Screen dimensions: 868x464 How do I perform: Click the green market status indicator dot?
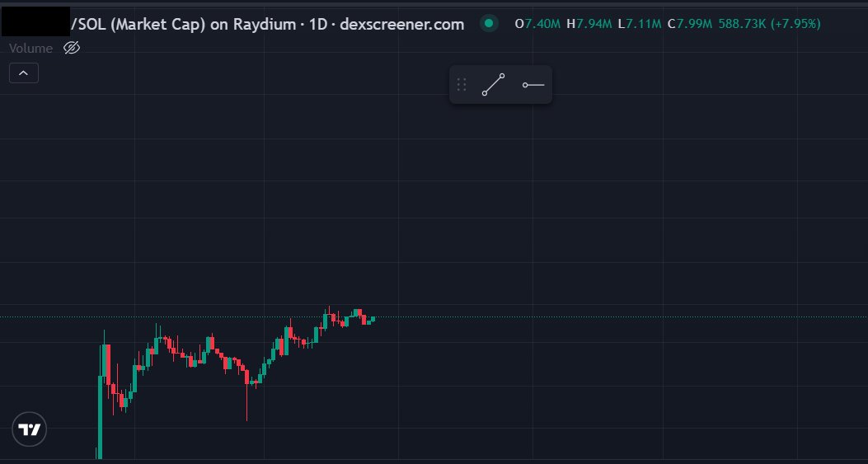(x=489, y=24)
